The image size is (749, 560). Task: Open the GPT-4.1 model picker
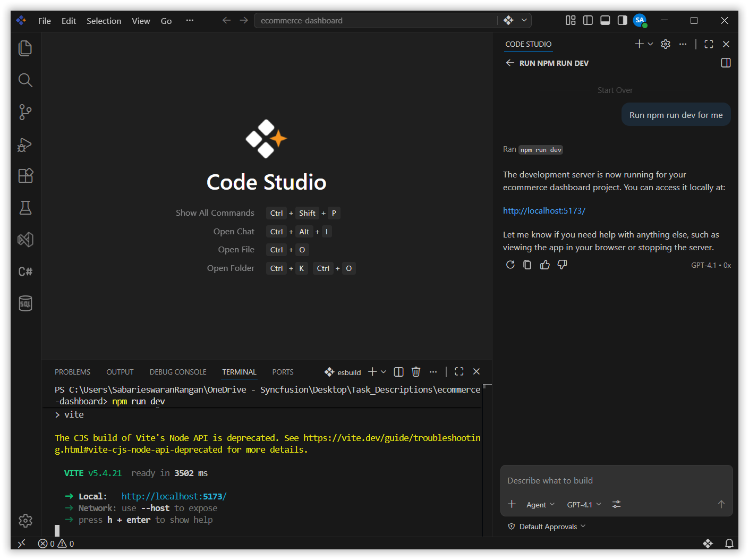point(584,505)
